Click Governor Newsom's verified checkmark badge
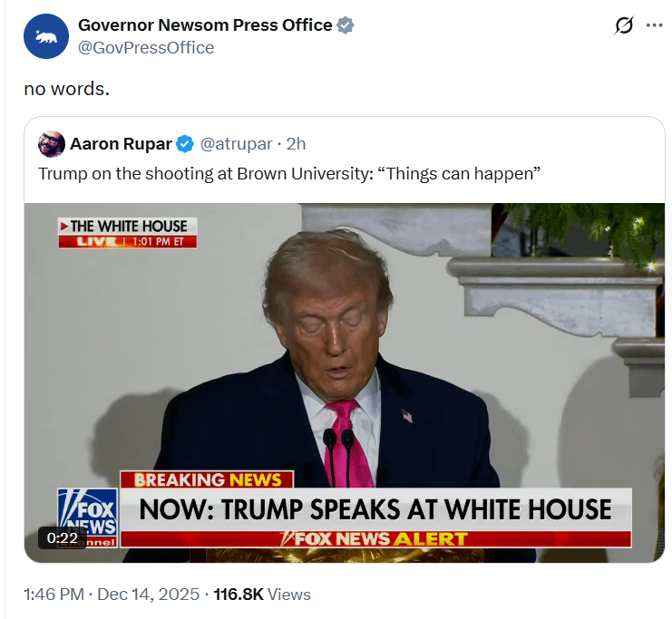672x619 pixels. (345, 25)
